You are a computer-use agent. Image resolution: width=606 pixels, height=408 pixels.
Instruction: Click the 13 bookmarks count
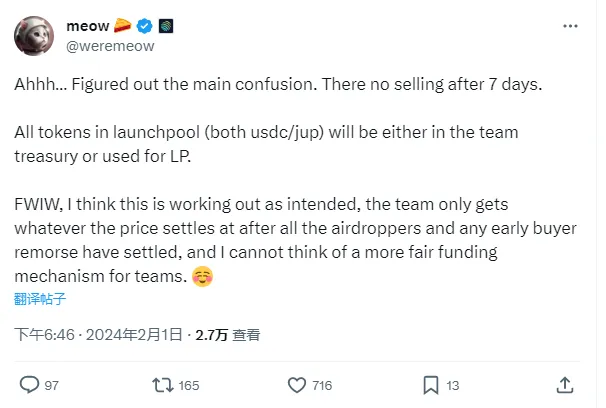click(x=452, y=384)
